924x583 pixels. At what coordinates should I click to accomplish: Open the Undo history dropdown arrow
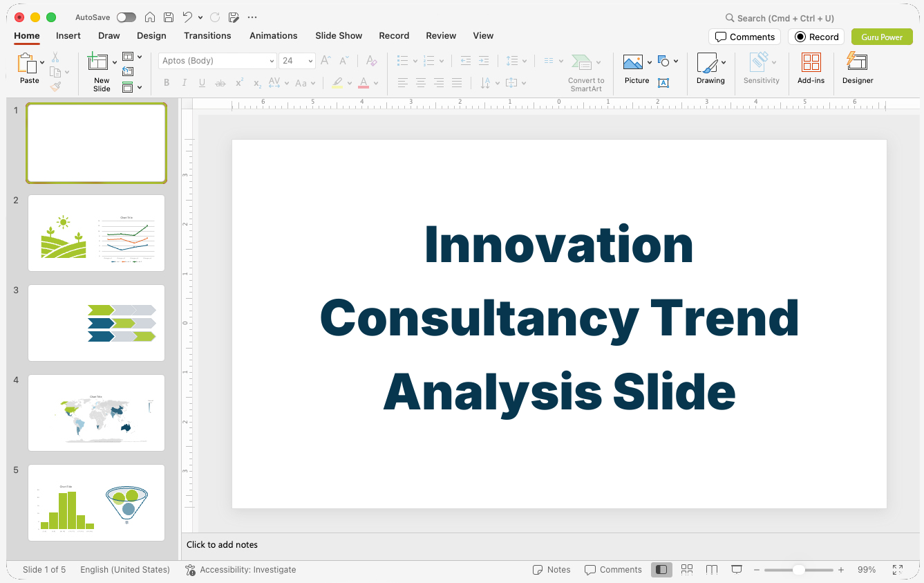pos(200,17)
